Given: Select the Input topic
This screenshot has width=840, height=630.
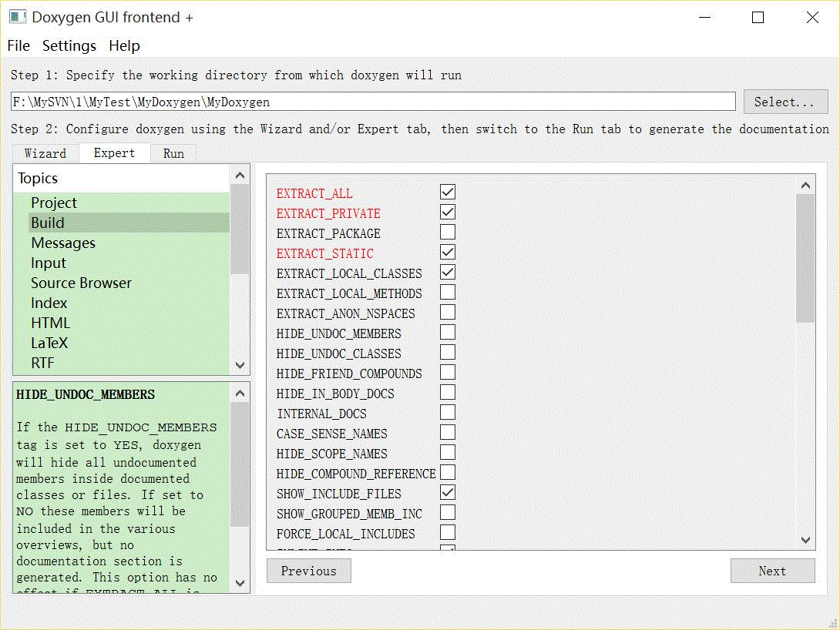Looking at the screenshot, I should [x=129, y=263].
